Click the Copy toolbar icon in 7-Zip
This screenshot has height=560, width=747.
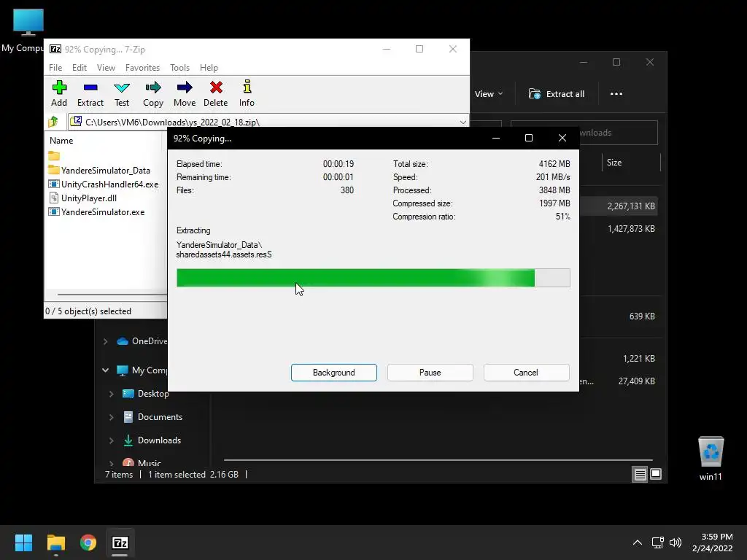pyautogui.click(x=153, y=93)
